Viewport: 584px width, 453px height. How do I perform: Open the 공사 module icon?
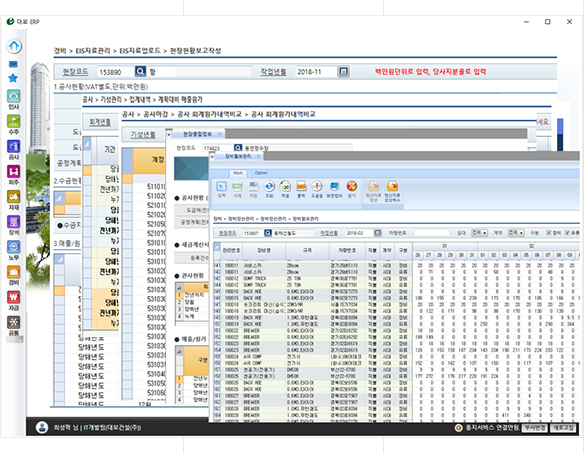coord(13,146)
